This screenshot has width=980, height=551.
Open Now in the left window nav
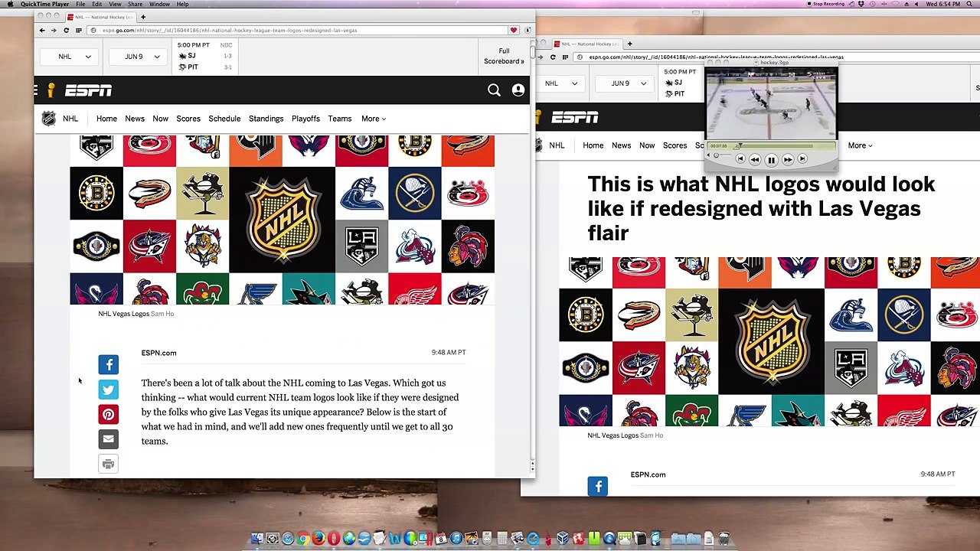[x=160, y=119]
